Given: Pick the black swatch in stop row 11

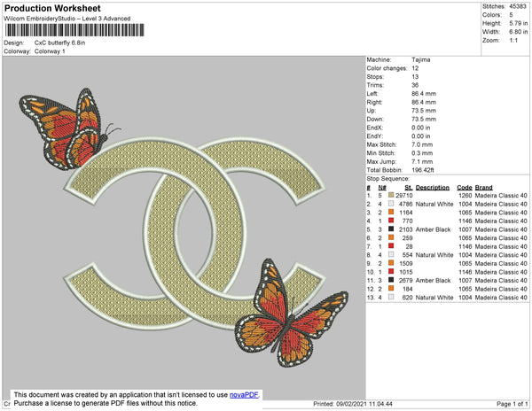Looking at the screenshot, I should (x=391, y=280).
